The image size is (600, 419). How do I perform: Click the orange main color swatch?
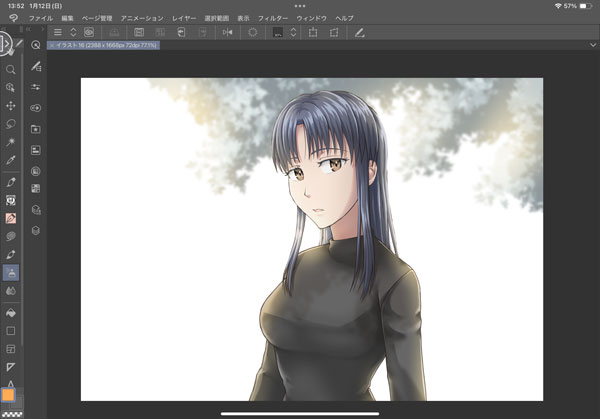(9, 395)
